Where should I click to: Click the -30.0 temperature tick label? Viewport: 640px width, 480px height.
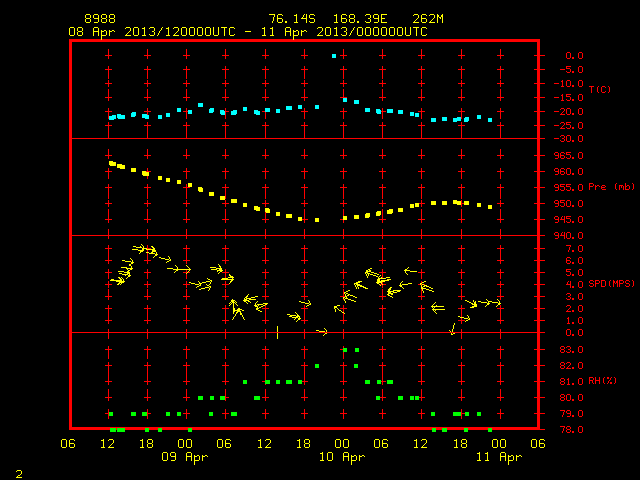(x=569, y=139)
